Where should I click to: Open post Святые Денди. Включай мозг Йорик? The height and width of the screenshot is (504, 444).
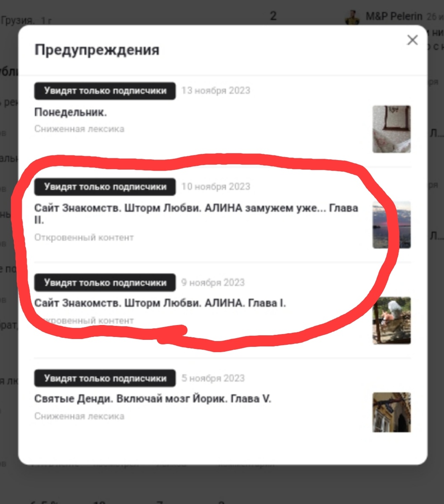tap(153, 399)
